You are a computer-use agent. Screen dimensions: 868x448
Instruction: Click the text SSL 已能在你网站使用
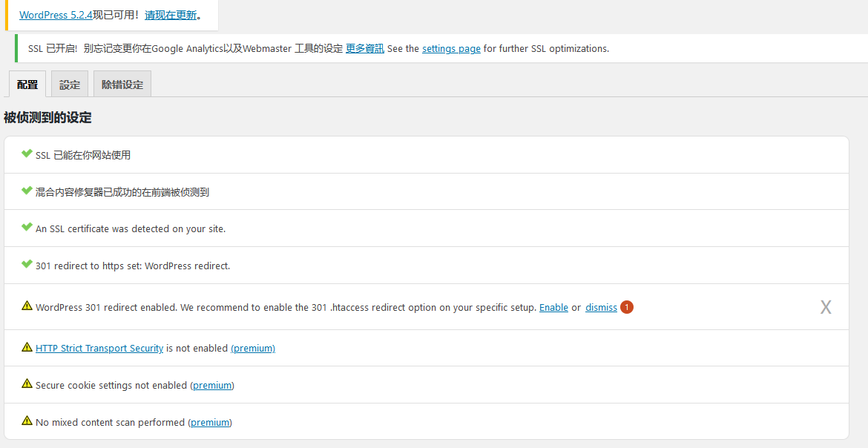(83, 156)
